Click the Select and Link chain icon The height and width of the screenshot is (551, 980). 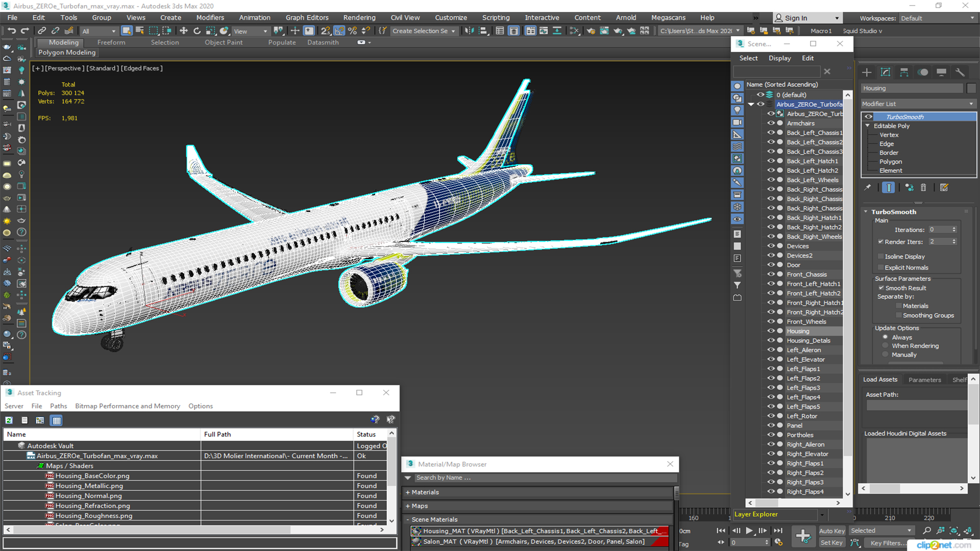click(42, 31)
